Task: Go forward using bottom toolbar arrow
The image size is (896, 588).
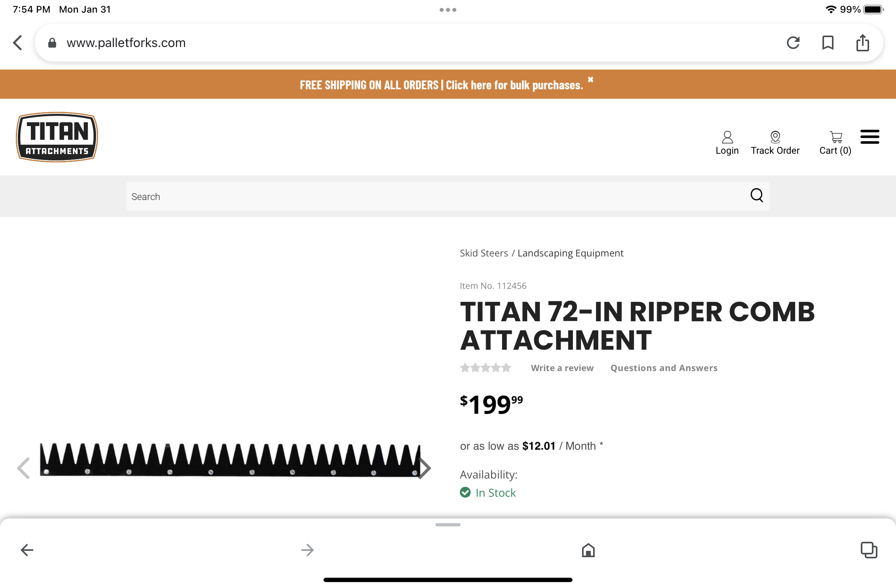Action: [x=307, y=550]
